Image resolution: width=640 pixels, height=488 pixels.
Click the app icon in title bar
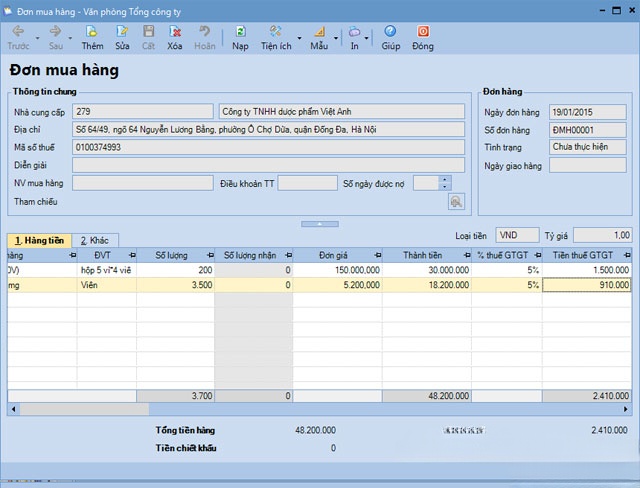[7, 11]
